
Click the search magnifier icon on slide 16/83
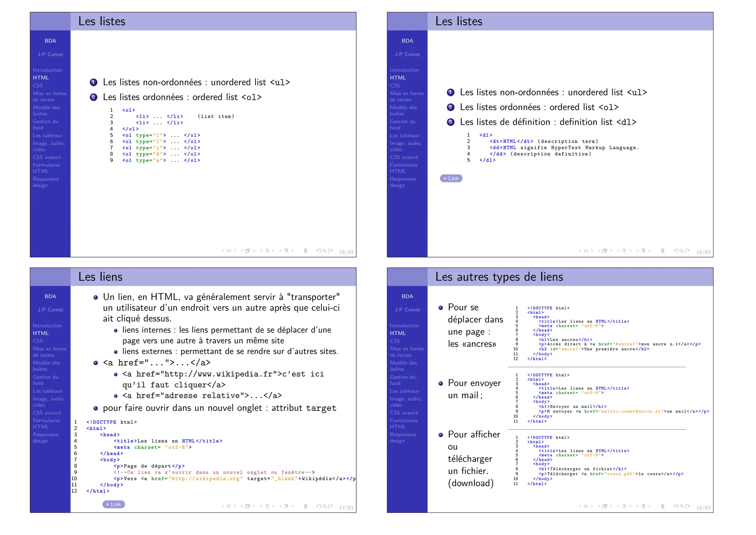(x=325, y=251)
